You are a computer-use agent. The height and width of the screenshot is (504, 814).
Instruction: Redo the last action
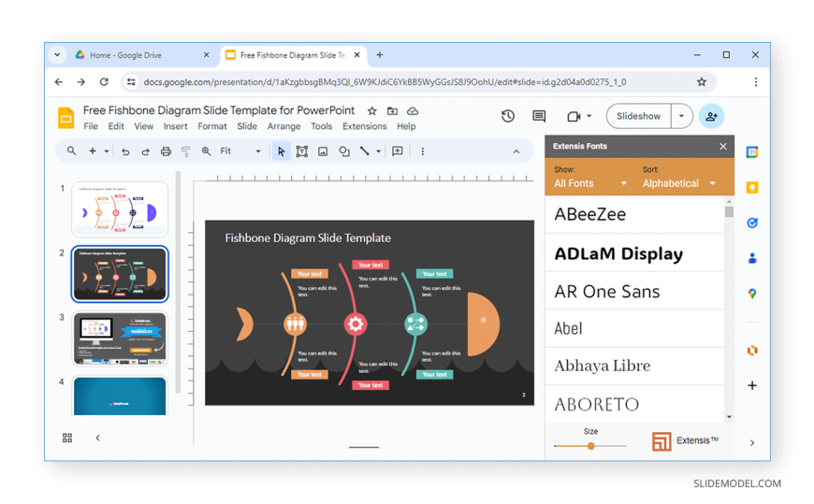pyautogui.click(x=145, y=151)
